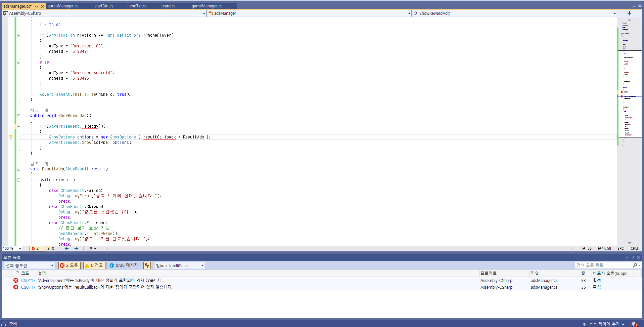Open the notifications bell
The width and height of the screenshot is (644, 327).
pos(634,324)
